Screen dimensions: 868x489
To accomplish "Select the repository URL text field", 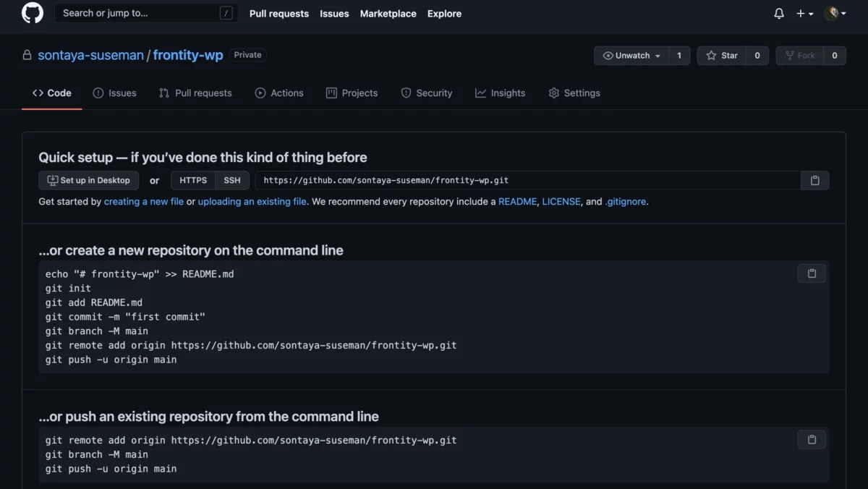I will tap(528, 180).
